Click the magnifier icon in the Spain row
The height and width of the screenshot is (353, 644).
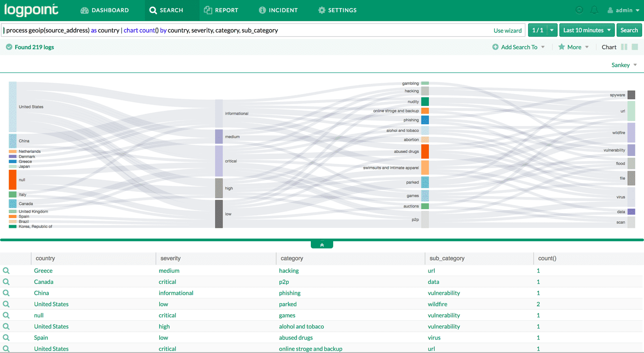pos(6,338)
